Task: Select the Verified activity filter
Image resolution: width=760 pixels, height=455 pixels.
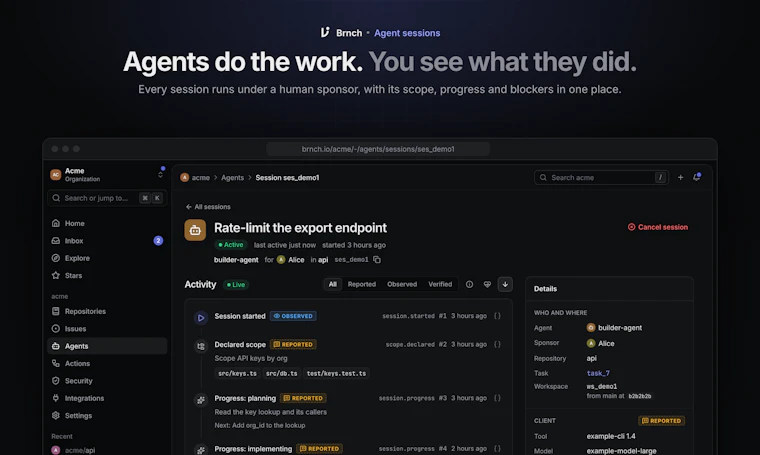Action: (x=440, y=284)
